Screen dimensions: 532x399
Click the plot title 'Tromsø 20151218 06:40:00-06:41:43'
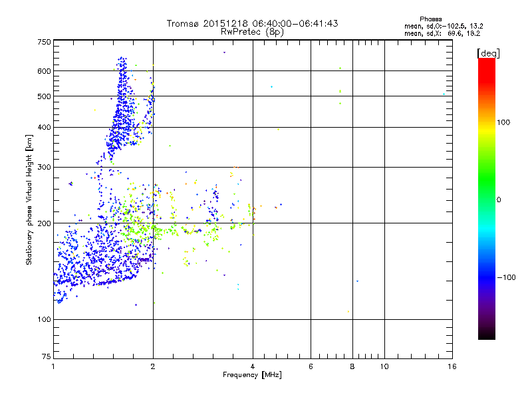point(252,23)
